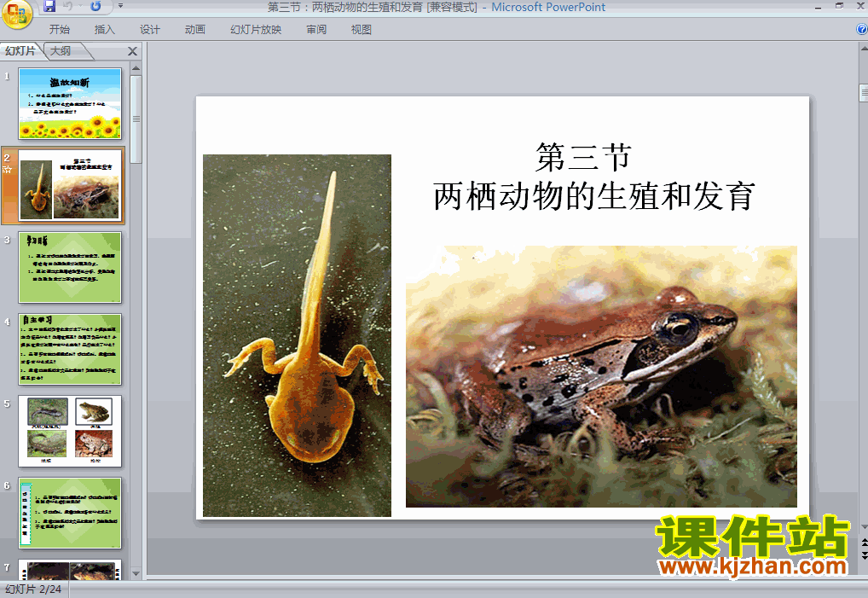
Task: Go to next slide double-arrow button
Action: tap(864, 554)
